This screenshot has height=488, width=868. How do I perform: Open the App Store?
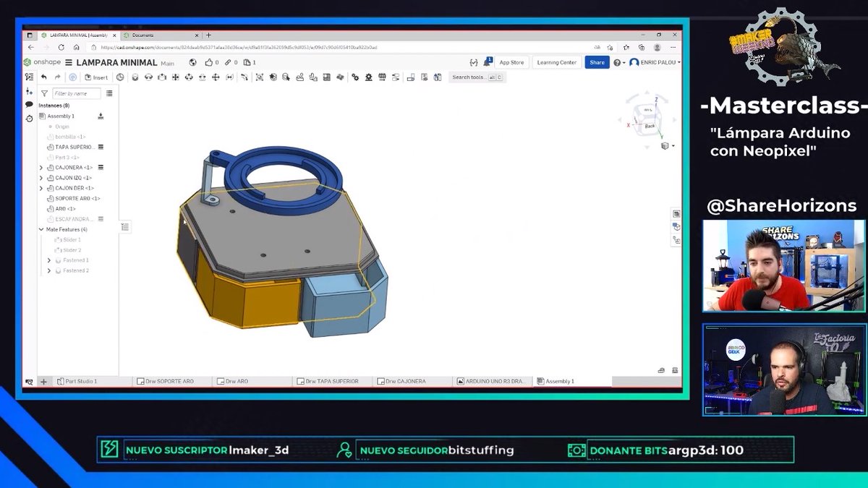(511, 62)
